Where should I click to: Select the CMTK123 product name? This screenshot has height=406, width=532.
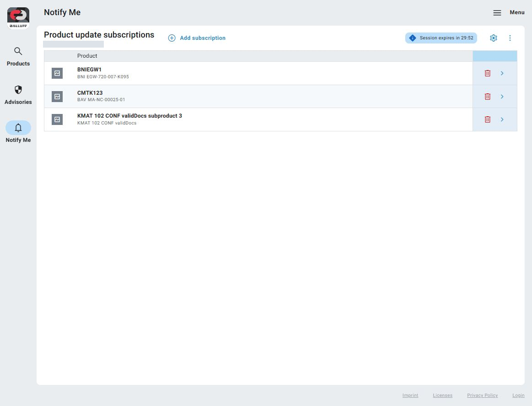90,92
